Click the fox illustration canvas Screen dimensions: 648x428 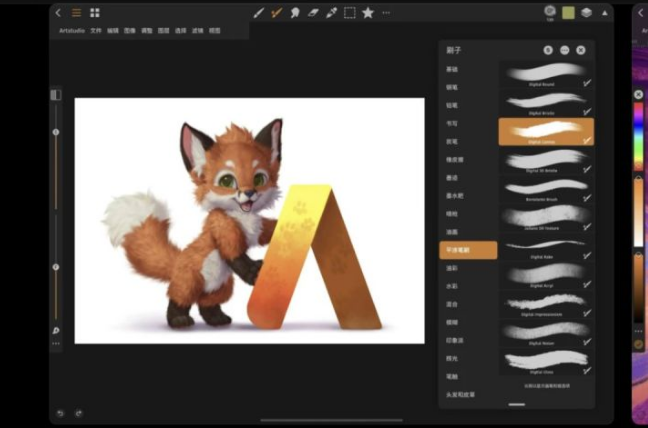[249, 221]
